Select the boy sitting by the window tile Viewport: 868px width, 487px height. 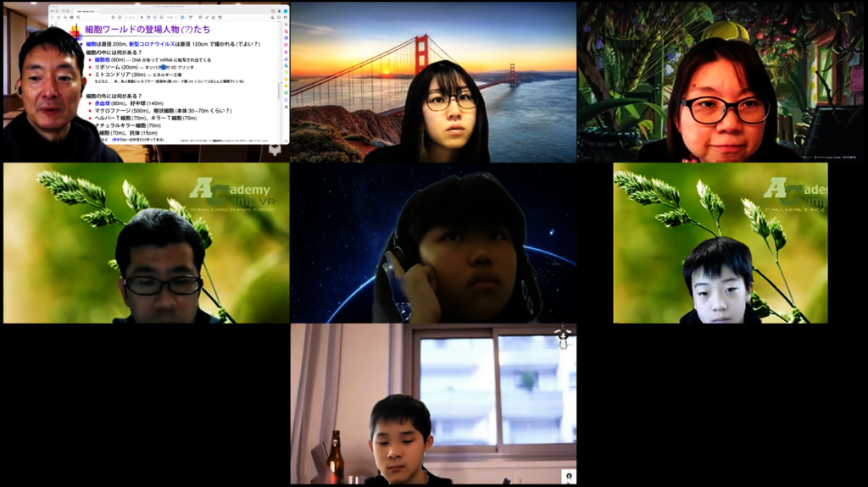point(433,404)
